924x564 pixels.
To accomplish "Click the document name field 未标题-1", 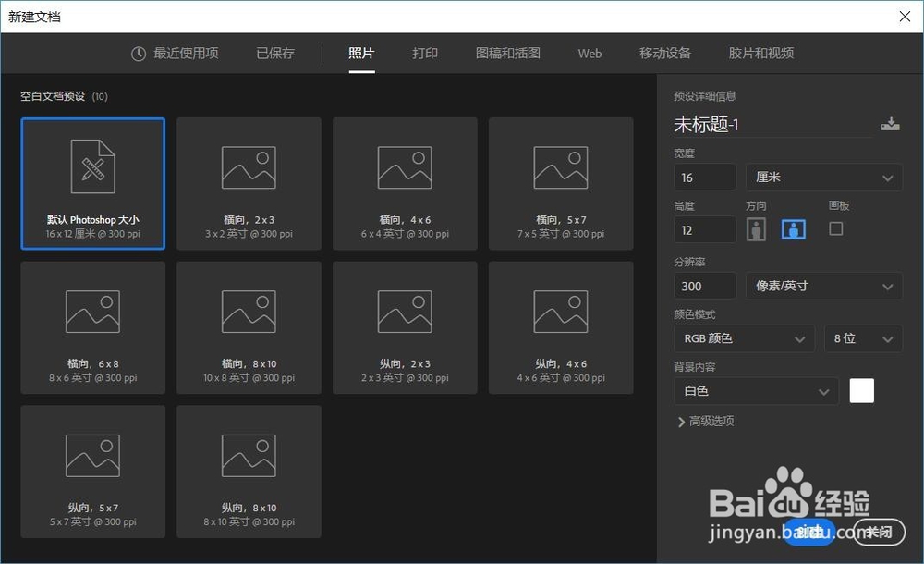I will pyautogui.click(x=772, y=125).
